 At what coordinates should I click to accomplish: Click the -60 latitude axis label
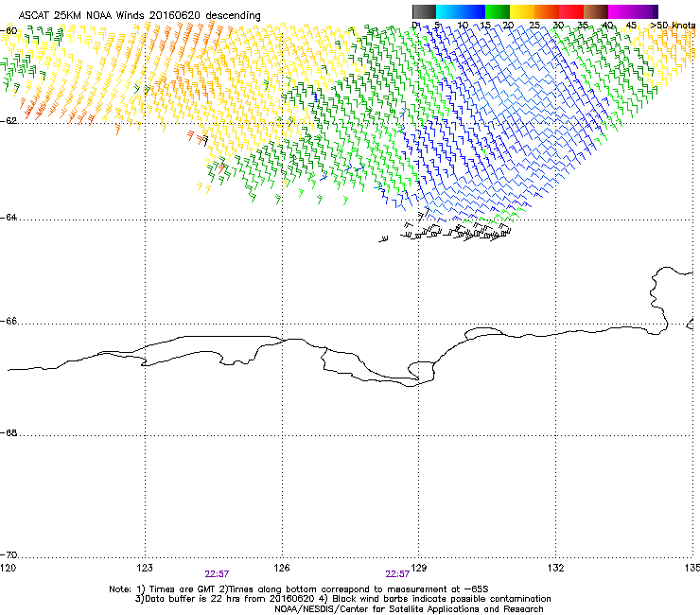(x=9, y=31)
